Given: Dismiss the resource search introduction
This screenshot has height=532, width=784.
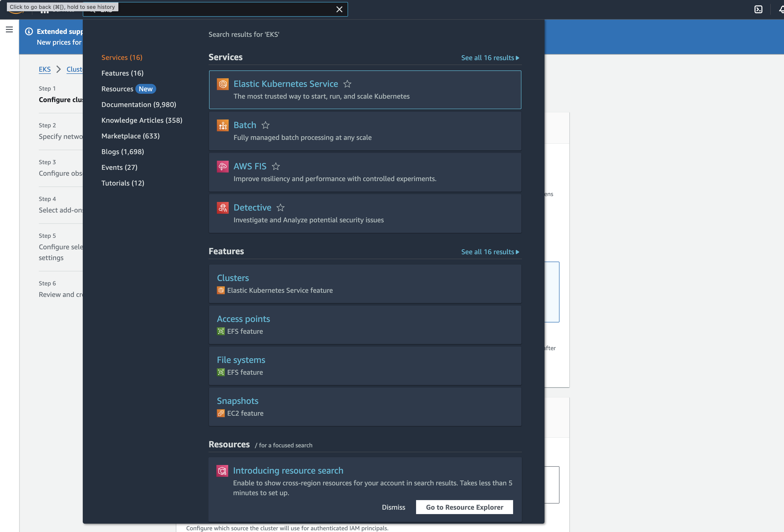Looking at the screenshot, I should [x=393, y=507].
